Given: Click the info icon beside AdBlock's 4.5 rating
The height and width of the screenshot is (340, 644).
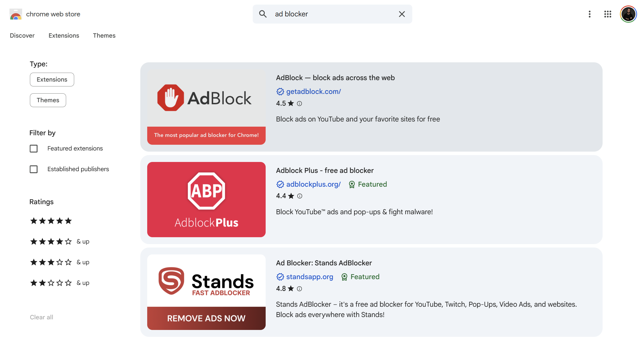Looking at the screenshot, I should coord(299,103).
